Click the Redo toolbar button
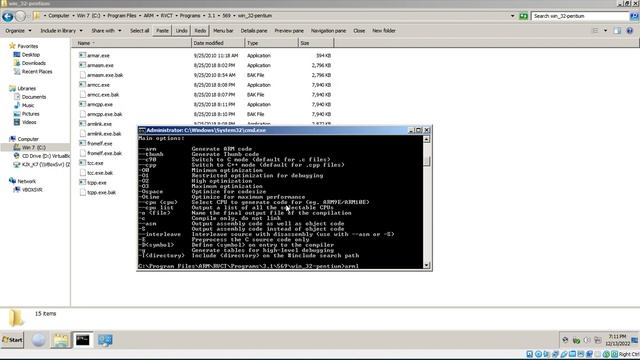 coord(200,31)
